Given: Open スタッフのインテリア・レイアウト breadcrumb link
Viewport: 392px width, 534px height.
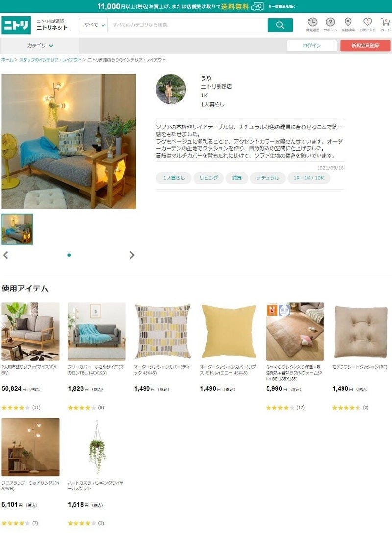Looking at the screenshot, I should [x=50, y=60].
